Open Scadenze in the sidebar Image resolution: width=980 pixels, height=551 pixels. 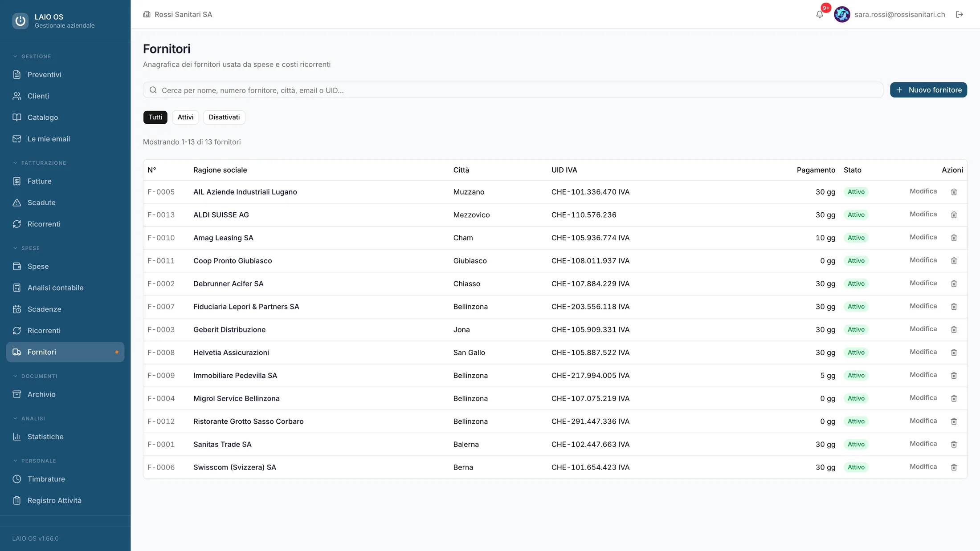pyautogui.click(x=65, y=309)
